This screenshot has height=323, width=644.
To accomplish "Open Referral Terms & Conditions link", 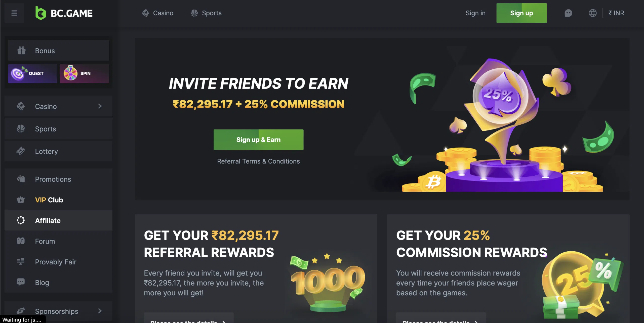I will [x=258, y=161].
